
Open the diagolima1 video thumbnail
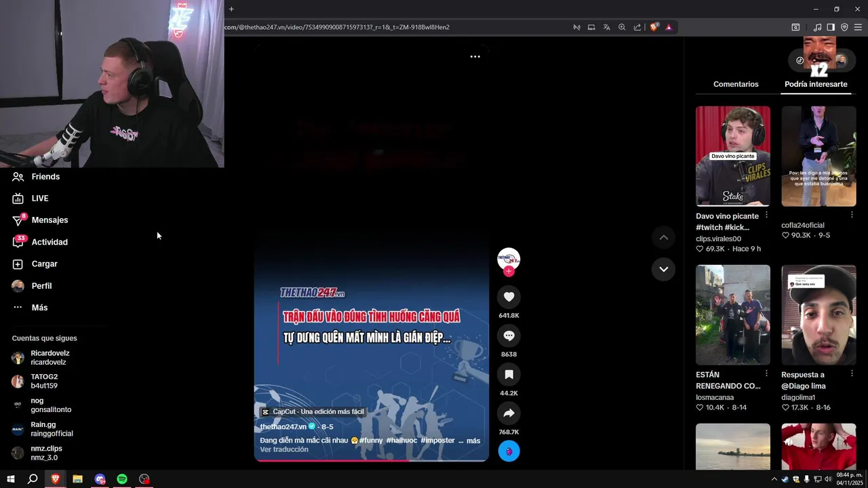coord(818,314)
